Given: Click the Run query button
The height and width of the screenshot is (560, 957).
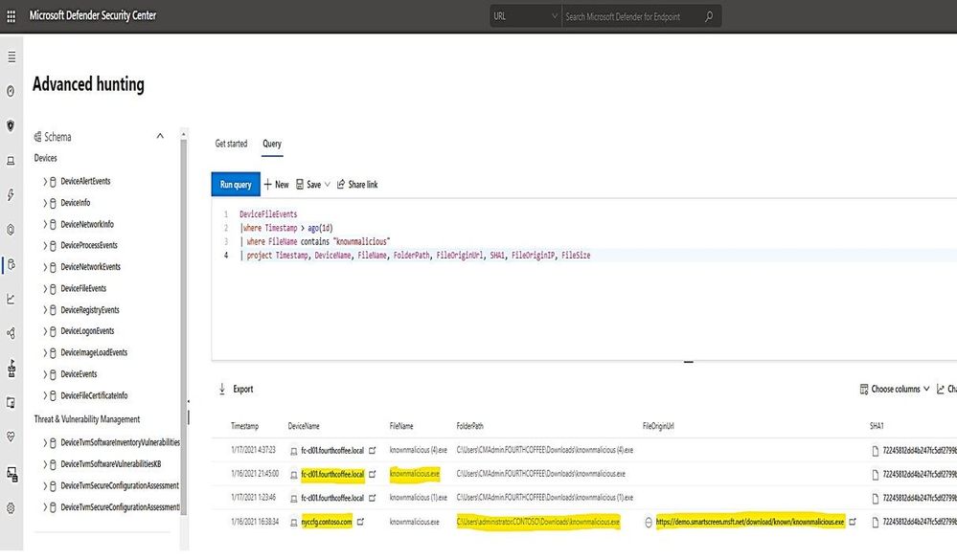Looking at the screenshot, I should pyautogui.click(x=236, y=184).
